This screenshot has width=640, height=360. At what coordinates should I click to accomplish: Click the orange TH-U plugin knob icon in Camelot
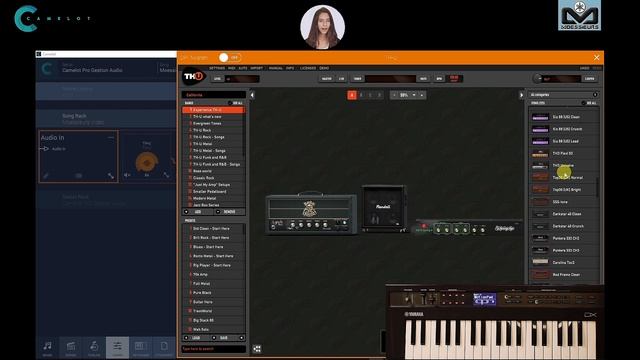(147, 162)
